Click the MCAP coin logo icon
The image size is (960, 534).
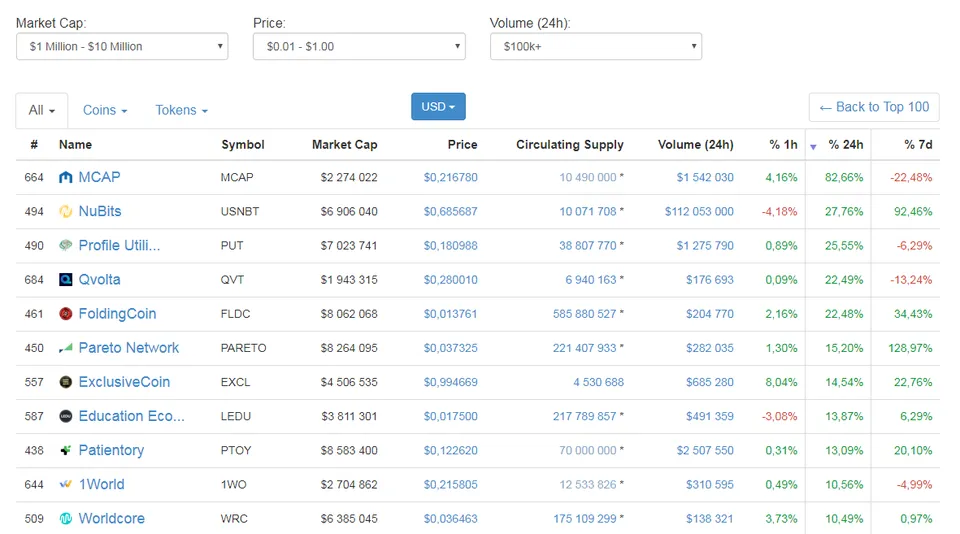[66, 178]
